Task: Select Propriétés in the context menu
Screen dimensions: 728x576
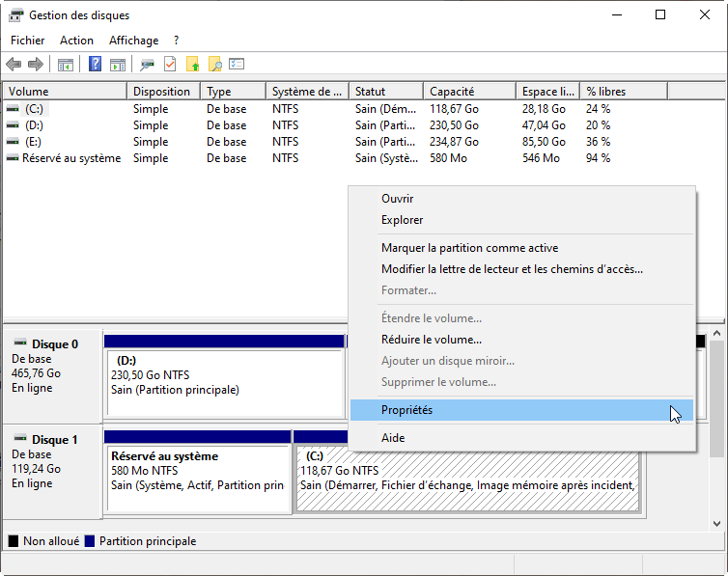Action: pos(406,410)
